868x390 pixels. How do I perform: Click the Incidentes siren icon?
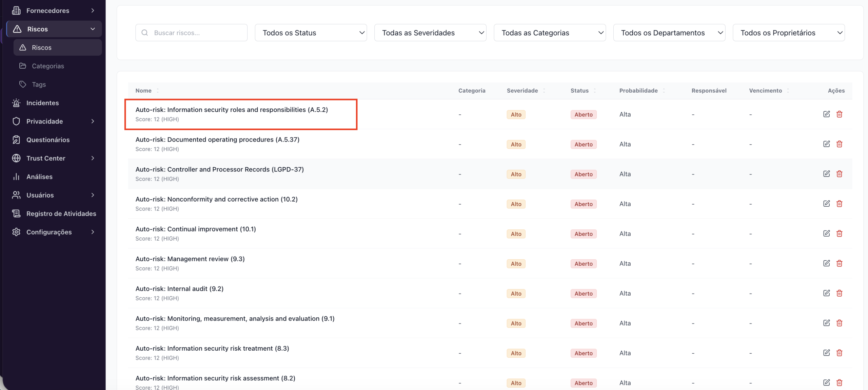[16, 103]
